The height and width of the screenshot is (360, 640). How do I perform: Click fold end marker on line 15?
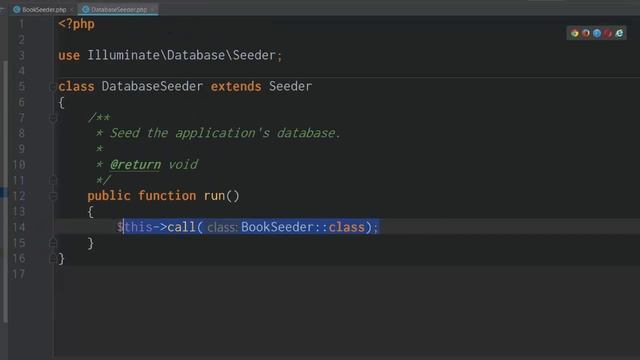[53, 243]
